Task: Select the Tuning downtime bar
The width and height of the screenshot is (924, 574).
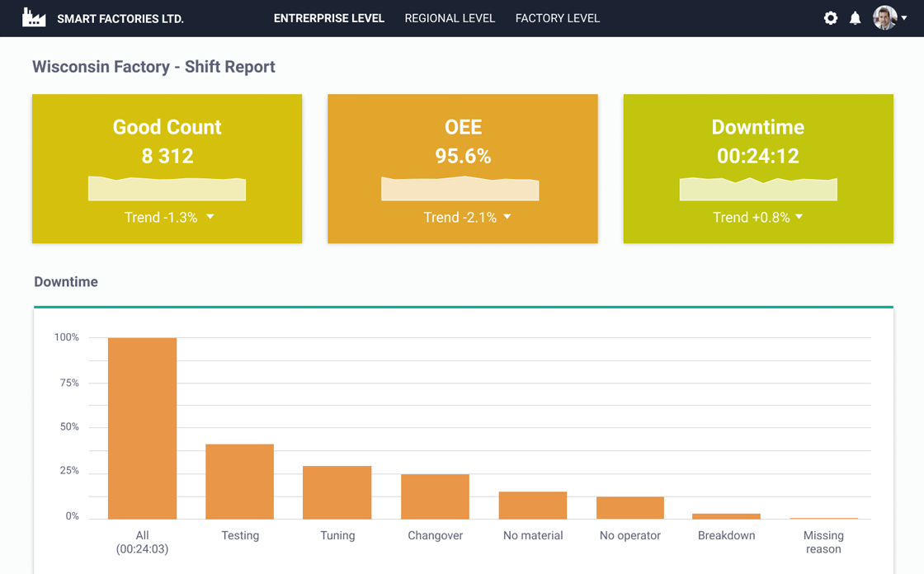Action: click(x=337, y=492)
